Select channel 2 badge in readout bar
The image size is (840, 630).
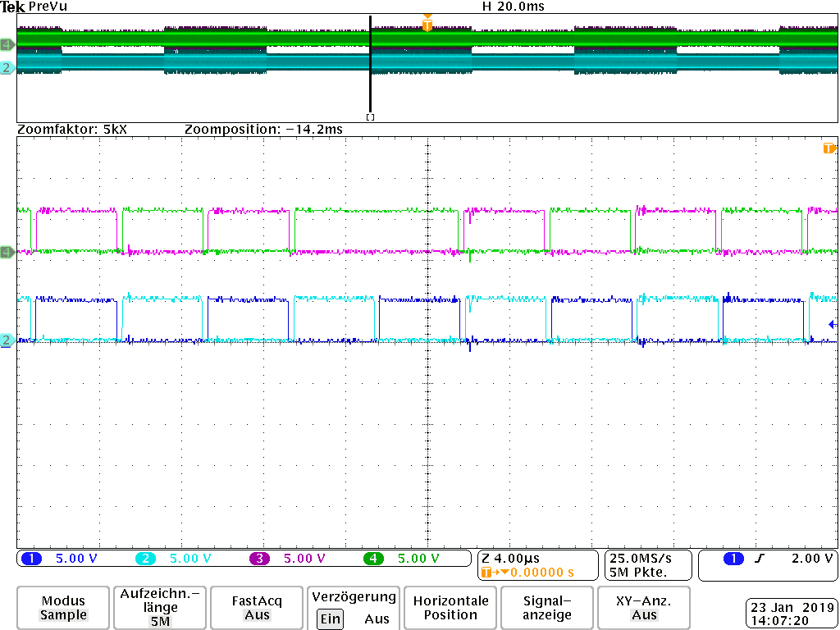(x=145, y=559)
